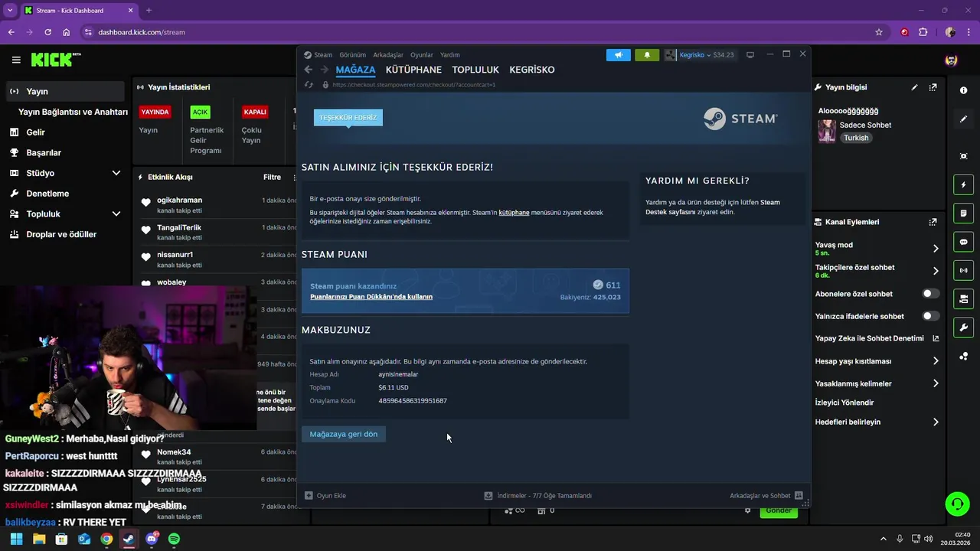Click the Steam announcements megaphone button
The height and width of the screenshot is (551, 980).
618,55
